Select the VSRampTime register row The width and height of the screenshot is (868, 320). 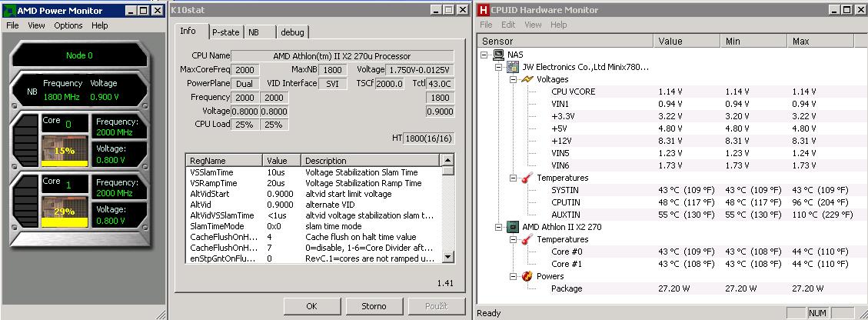click(x=314, y=183)
